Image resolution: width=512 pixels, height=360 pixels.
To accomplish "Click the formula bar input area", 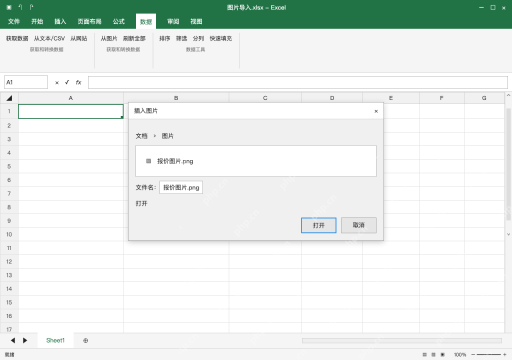I will (x=298, y=82).
